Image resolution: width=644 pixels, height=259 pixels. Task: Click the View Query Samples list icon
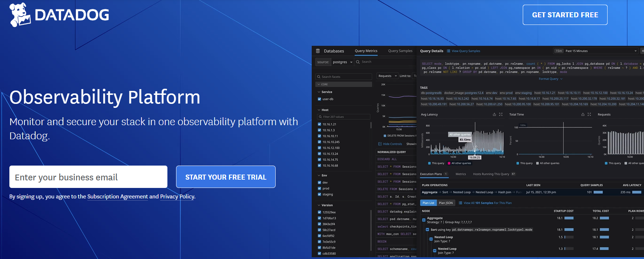tap(448, 51)
